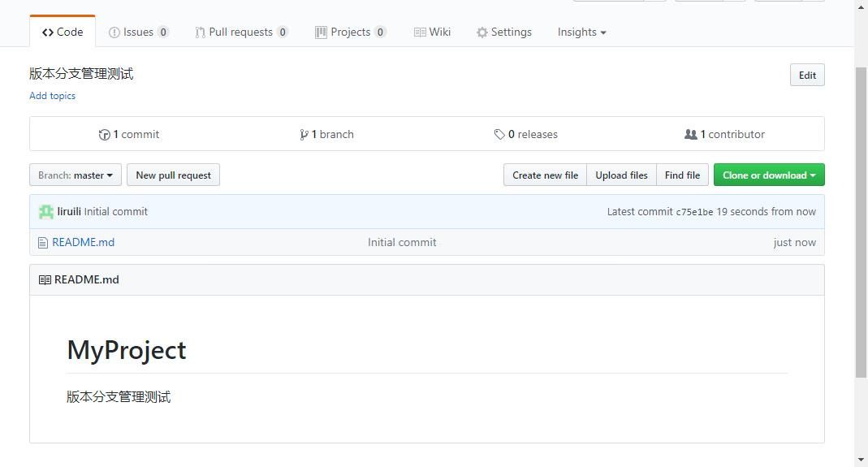Click the Settings gear icon
Viewport: 868px width, 467px height.
[x=482, y=32]
